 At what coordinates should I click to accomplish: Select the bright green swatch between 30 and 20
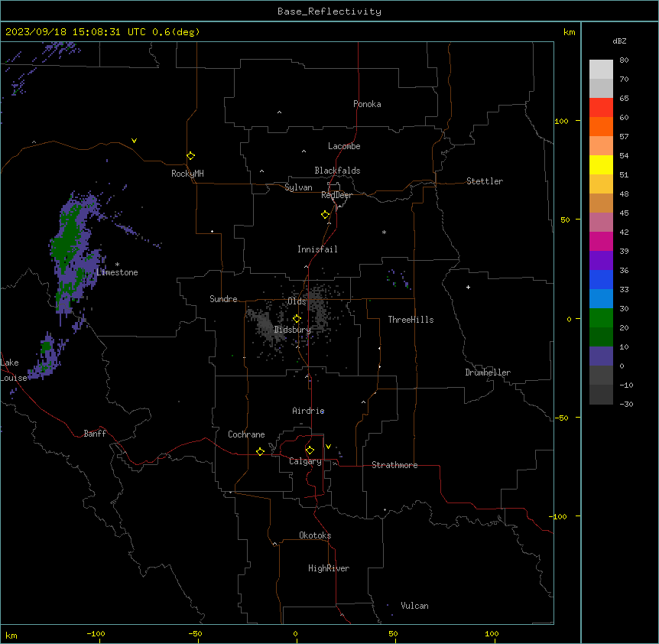tap(601, 318)
